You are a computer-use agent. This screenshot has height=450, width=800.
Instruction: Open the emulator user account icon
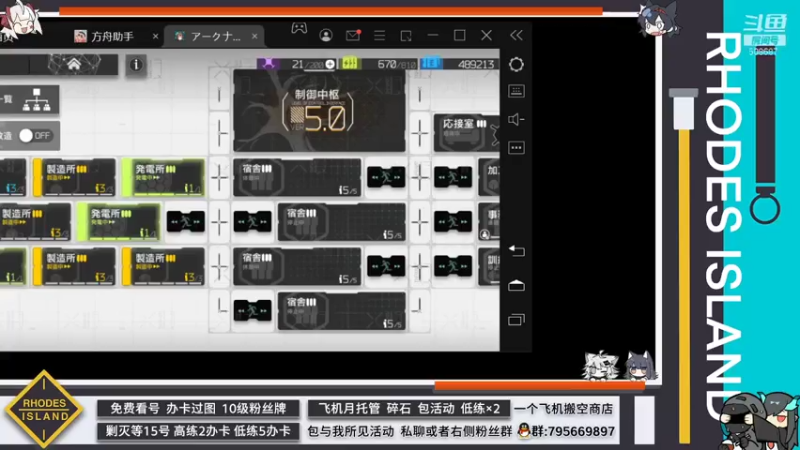coord(326,35)
